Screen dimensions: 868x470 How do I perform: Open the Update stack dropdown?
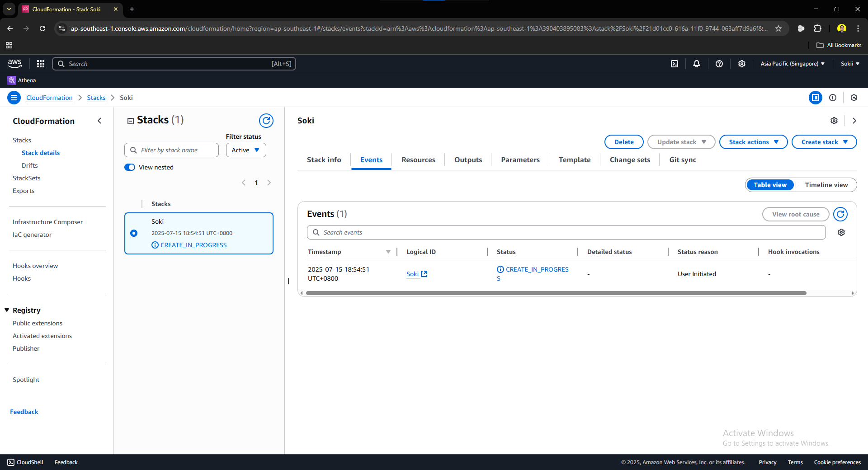click(x=681, y=142)
